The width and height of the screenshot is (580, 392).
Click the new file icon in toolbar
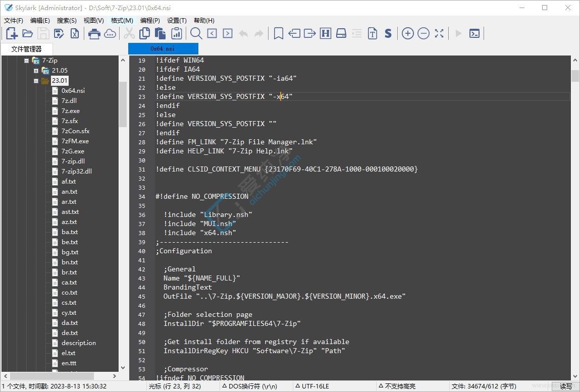[x=12, y=34]
